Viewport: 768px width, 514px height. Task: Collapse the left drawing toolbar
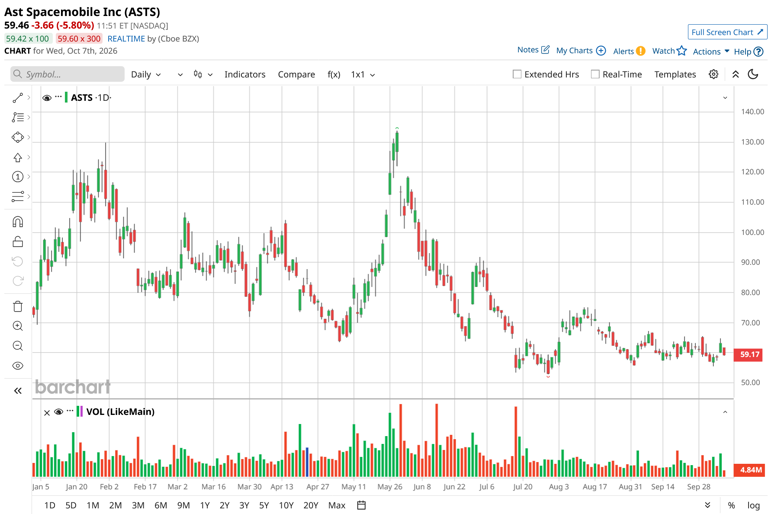pos(18,391)
